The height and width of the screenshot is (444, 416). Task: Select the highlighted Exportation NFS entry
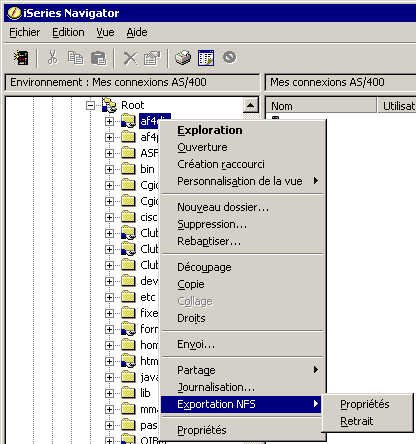241,404
